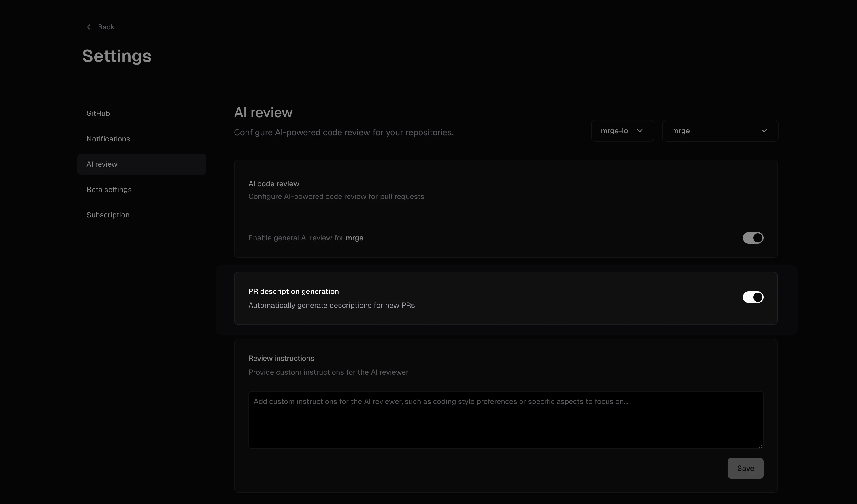Image resolution: width=857 pixels, height=504 pixels.
Task: Click the mrge repository dropdown chevron
Action: click(x=764, y=130)
